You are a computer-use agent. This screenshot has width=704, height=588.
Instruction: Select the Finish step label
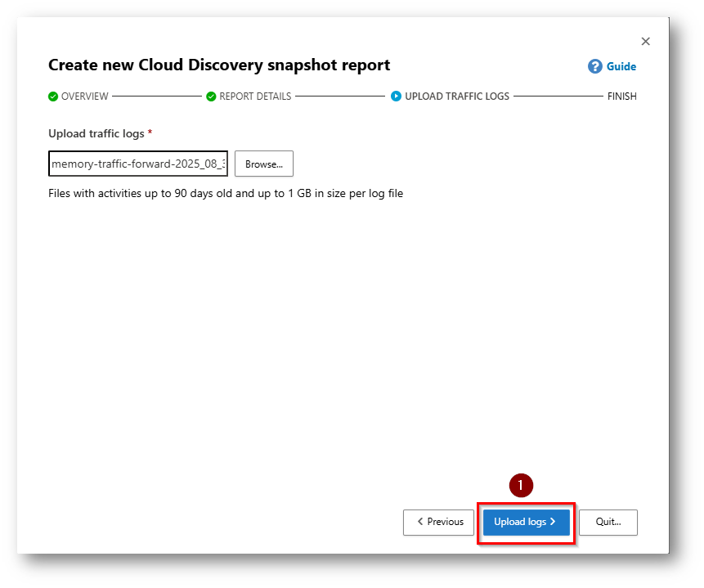coord(621,97)
